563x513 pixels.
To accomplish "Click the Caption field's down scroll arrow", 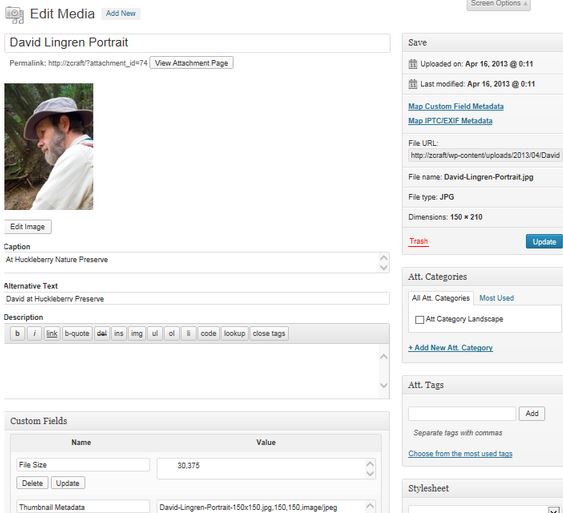I will [384, 267].
